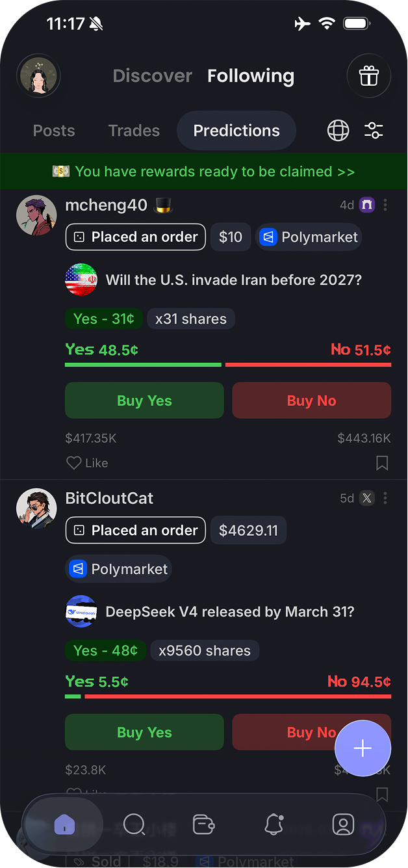Open the gift rewards icon
The width and height of the screenshot is (408, 868).
pyautogui.click(x=368, y=76)
